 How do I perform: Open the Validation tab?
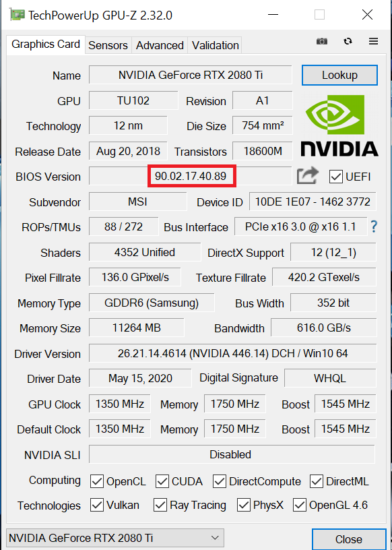(216, 45)
